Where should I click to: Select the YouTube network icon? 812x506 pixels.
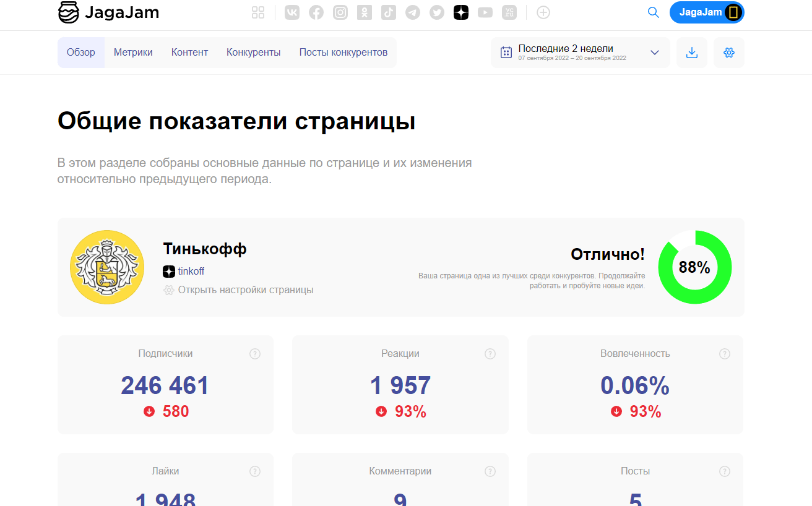click(485, 12)
